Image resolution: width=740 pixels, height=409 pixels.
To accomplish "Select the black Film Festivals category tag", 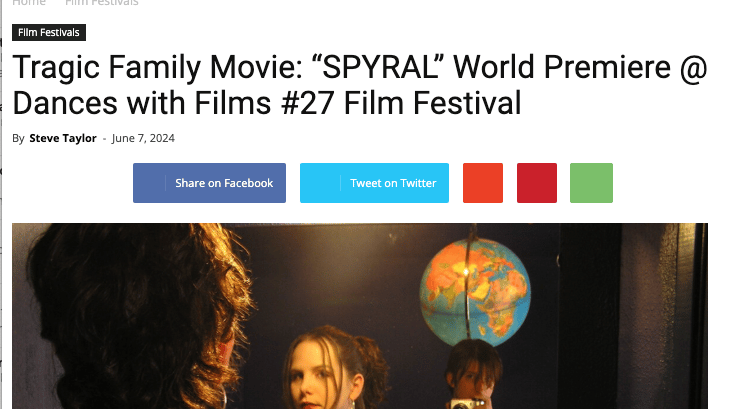I will tap(49, 33).
